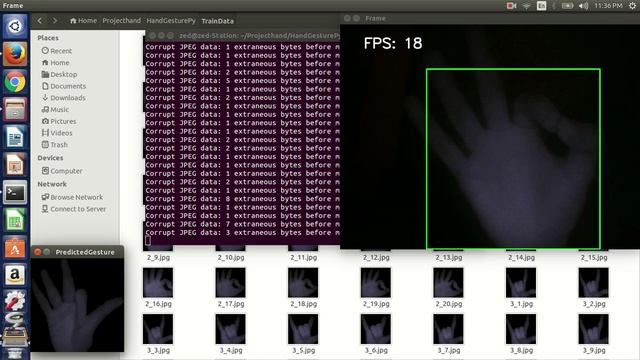The width and height of the screenshot is (640, 360).
Task: Select the 3_4.jpg thumbnail
Action: (231, 329)
